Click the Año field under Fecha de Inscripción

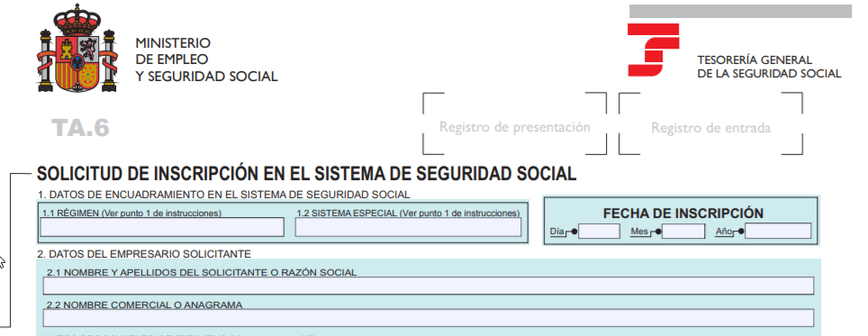(778, 231)
